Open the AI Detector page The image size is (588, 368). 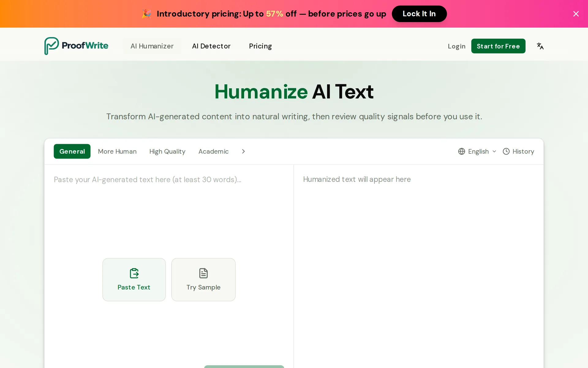coord(211,46)
